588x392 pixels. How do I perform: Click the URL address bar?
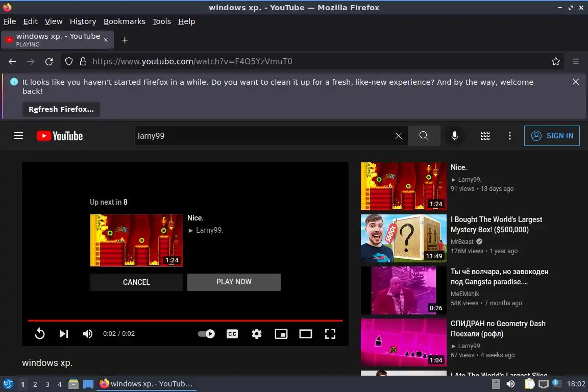(x=311, y=62)
